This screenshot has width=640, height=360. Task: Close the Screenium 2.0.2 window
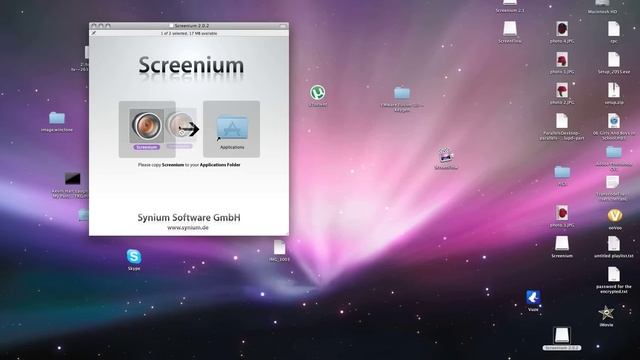pyautogui.click(x=94, y=26)
